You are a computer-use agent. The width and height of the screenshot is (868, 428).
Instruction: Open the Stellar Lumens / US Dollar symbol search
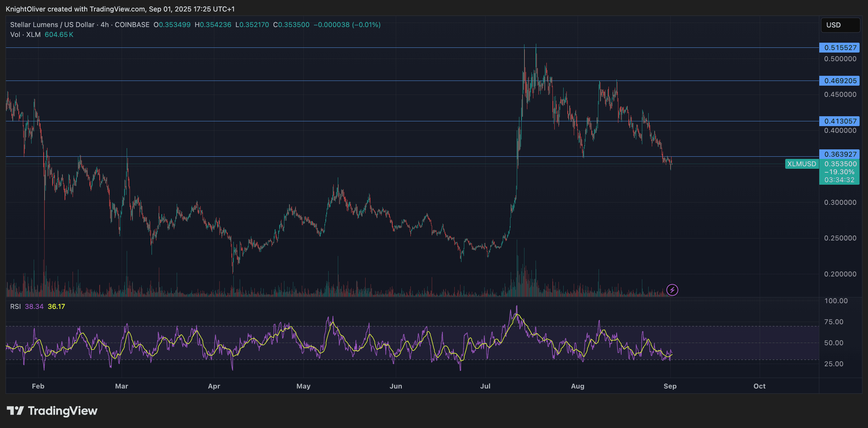click(52, 24)
